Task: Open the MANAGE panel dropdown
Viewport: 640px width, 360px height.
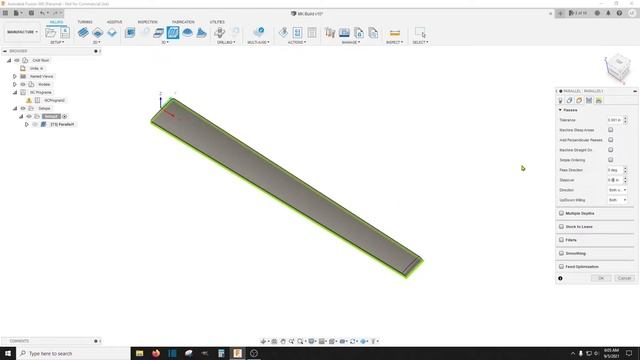Action: click(x=351, y=42)
